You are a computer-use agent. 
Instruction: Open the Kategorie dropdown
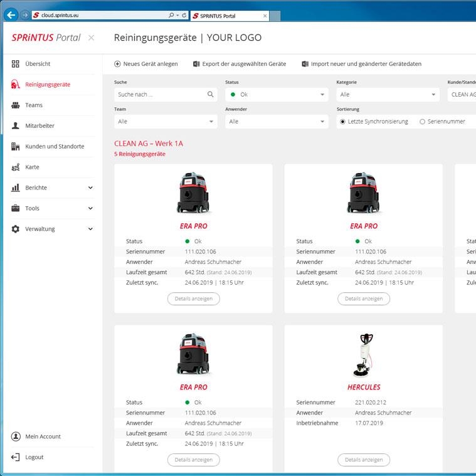[x=388, y=95]
